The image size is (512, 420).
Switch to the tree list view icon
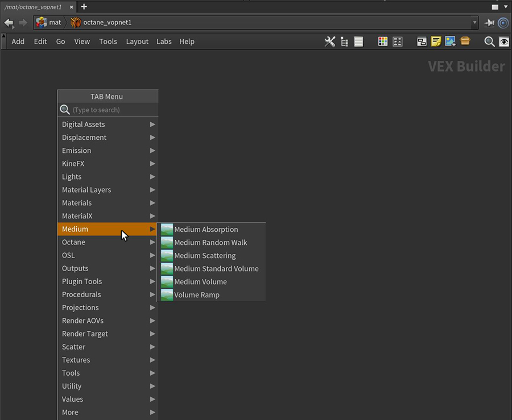click(x=344, y=41)
